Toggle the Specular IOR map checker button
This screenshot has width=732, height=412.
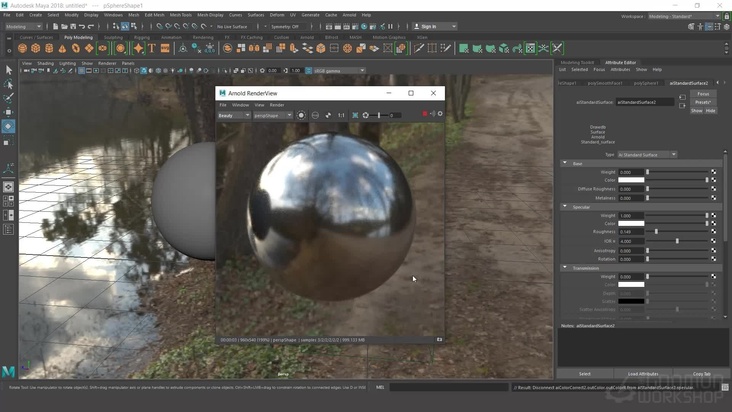coord(713,241)
